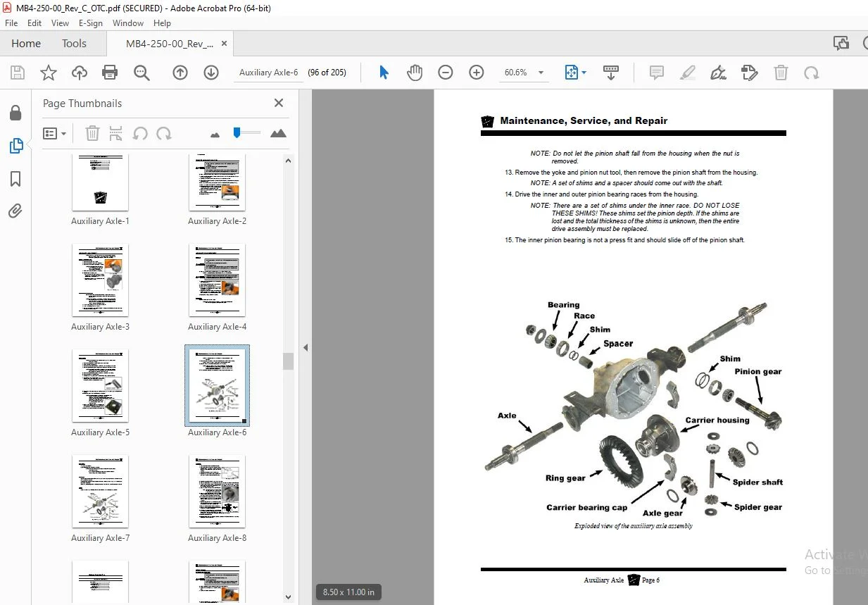Open the find text magnifier icon
Viewport: 868px width, 605px height.
141,73
